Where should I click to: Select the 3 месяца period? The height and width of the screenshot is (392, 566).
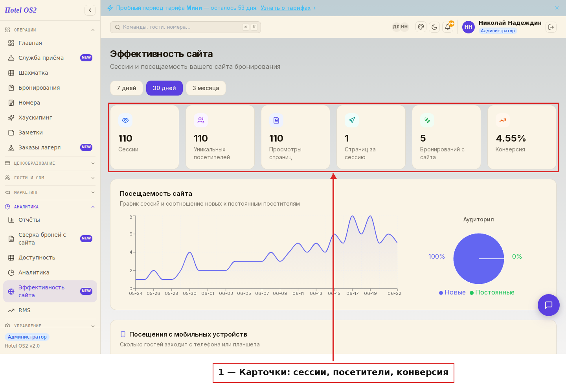pos(206,88)
